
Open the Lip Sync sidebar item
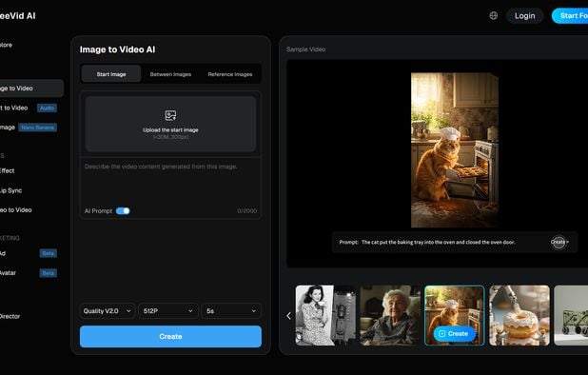tap(10, 190)
